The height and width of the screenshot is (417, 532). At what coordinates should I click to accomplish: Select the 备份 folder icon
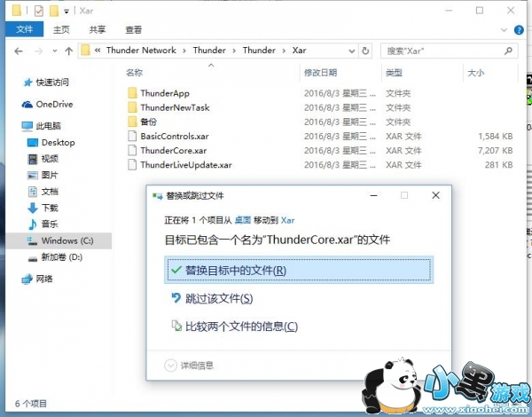(132, 122)
